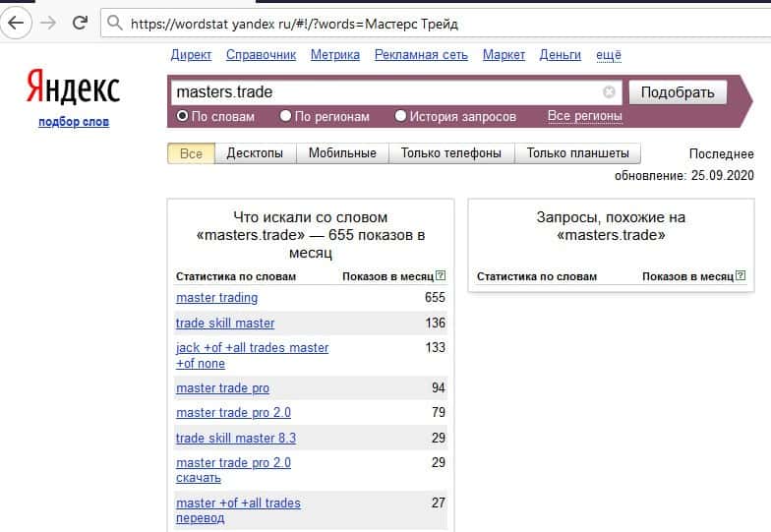The image size is (771, 532).
Task: Click the подбор слов link
Action: [74, 122]
